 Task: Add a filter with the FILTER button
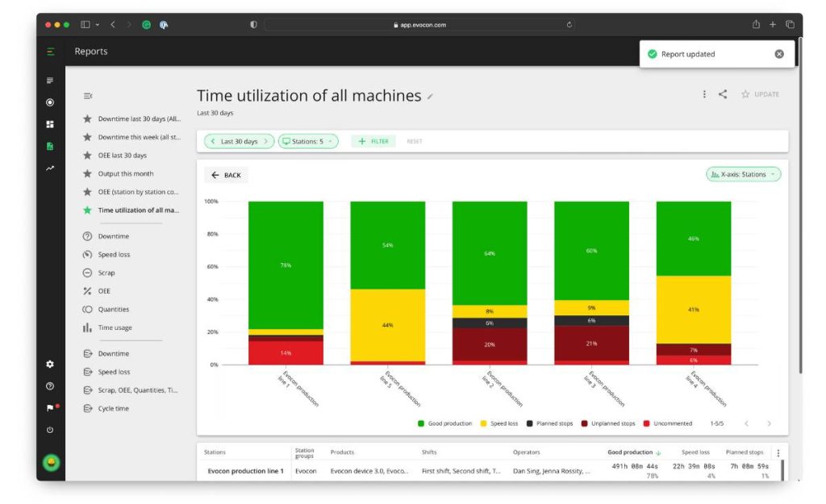373,141
